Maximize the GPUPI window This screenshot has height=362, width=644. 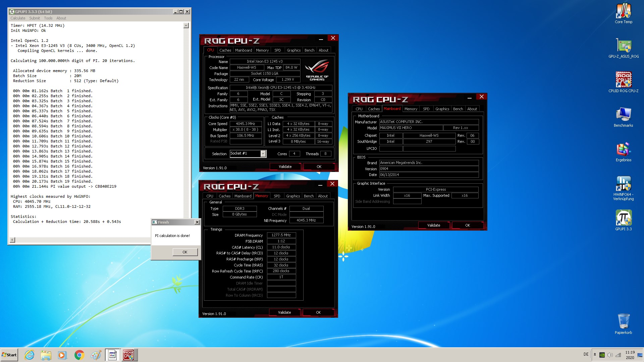click(x=181, y=12)
